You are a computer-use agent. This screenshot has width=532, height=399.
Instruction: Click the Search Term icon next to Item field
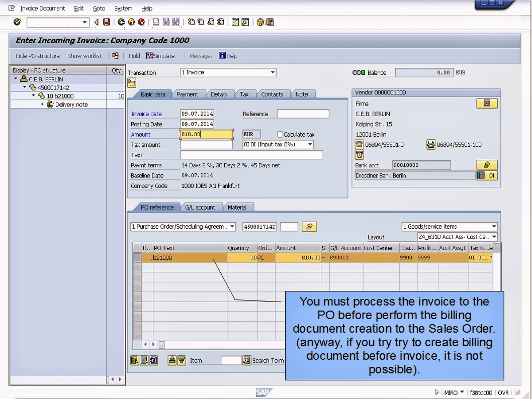(x=246, y=360)
